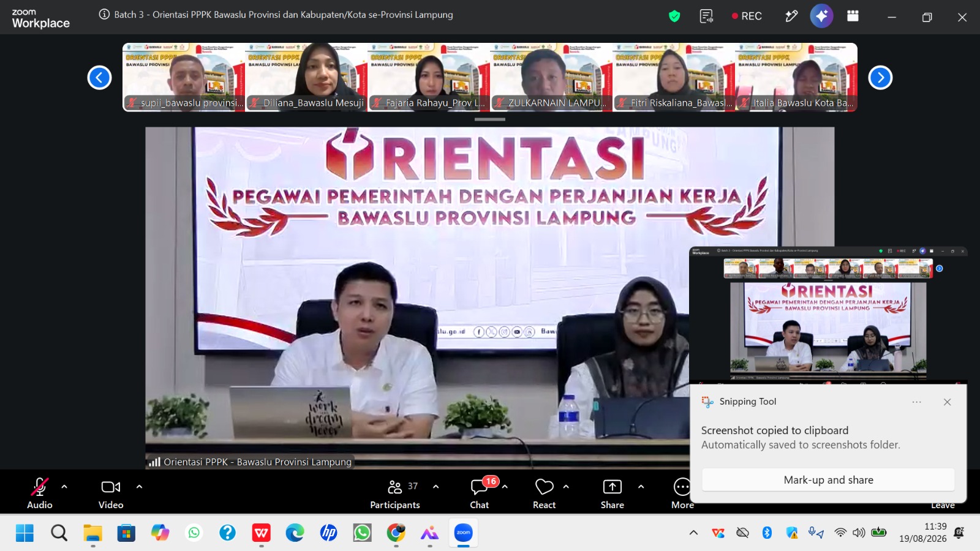980x551 pixels.
Task: Open Windows Security tray icon
Action: click(x=791, y=533)
